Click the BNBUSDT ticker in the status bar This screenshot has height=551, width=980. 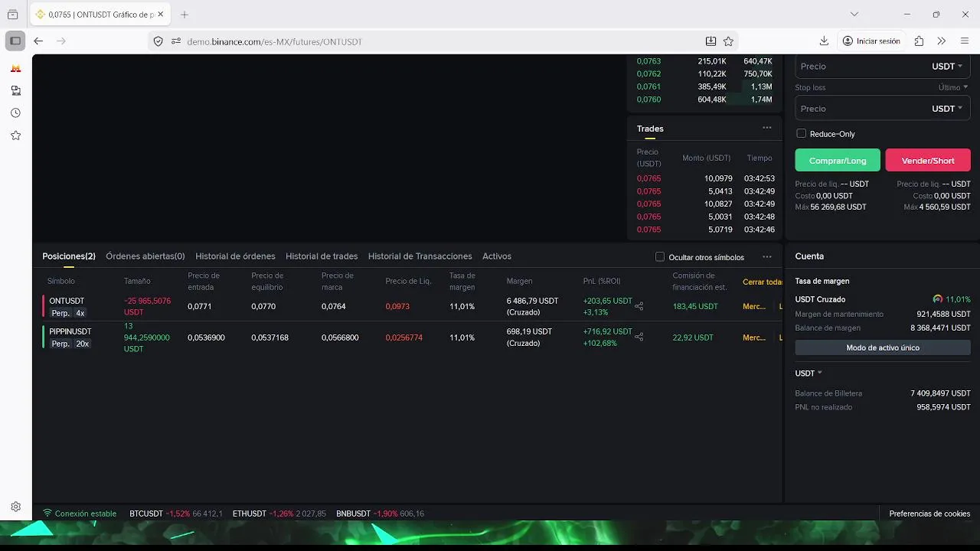(380, 514)
